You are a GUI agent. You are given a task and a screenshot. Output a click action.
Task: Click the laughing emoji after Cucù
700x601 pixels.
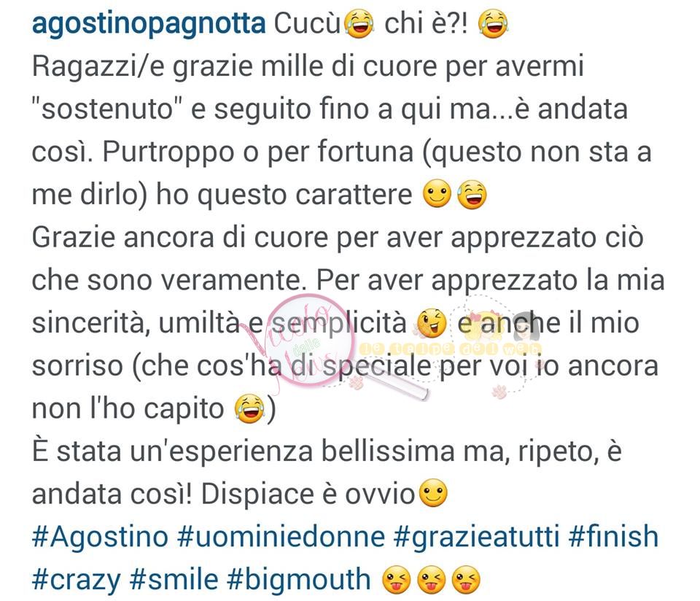point(359,25)
